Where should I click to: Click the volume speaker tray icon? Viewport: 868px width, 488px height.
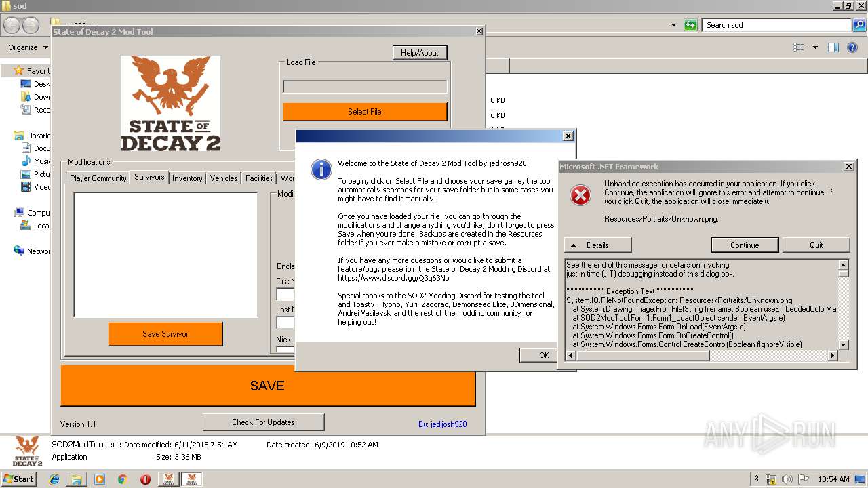click(787, 479)
